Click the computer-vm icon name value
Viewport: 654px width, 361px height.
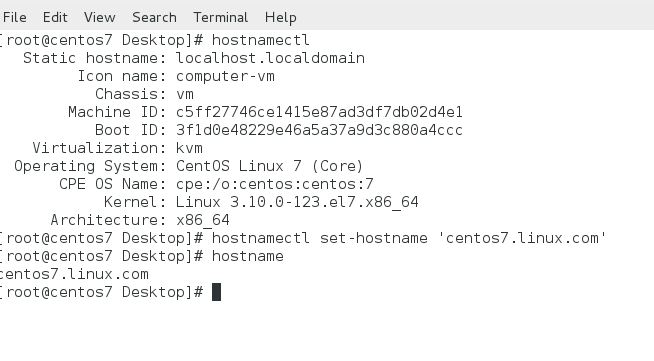[x=225, y=76]
